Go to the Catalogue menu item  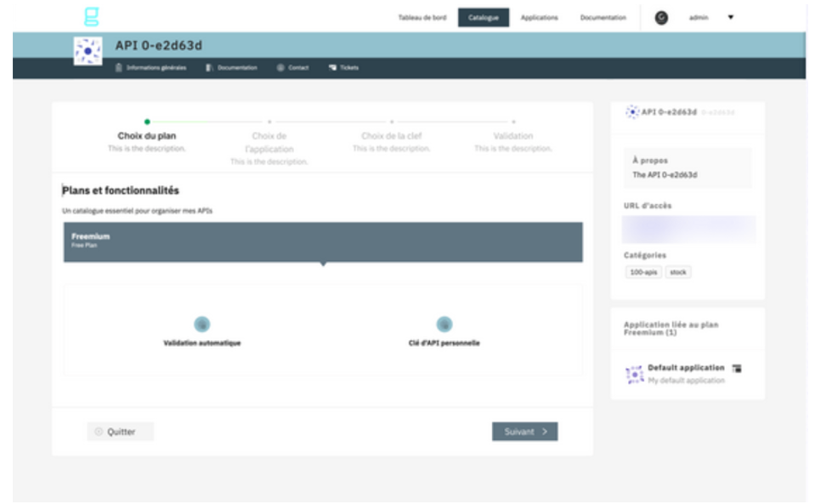484,18
